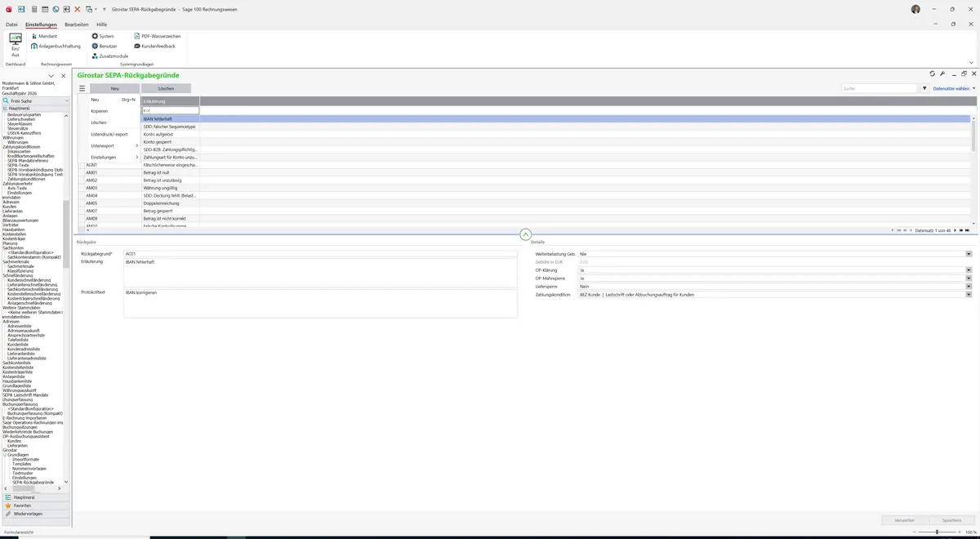Open Zusatzmodule in the ribbon

[x=109, y=56]
